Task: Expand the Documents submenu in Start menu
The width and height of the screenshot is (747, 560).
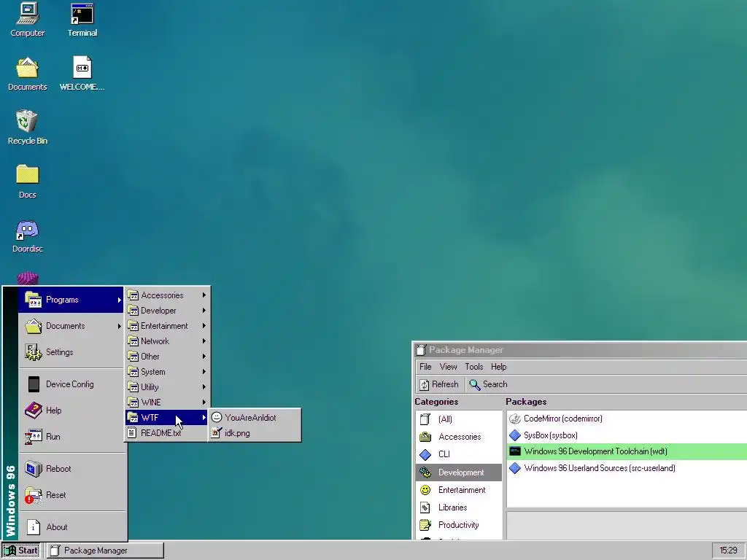Action: [x=71, y=326]
